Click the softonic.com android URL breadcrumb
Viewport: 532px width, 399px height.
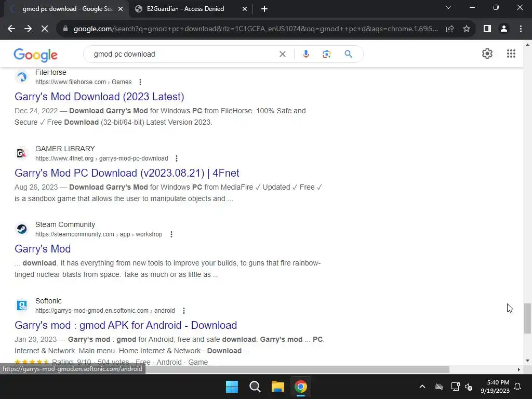pyautogui.click(x=105, y=311)
